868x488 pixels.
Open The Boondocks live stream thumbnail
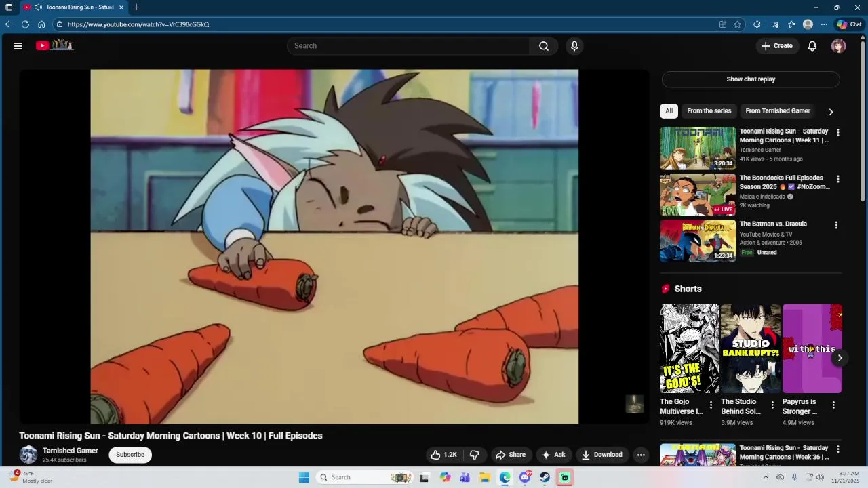pos(698,195)
